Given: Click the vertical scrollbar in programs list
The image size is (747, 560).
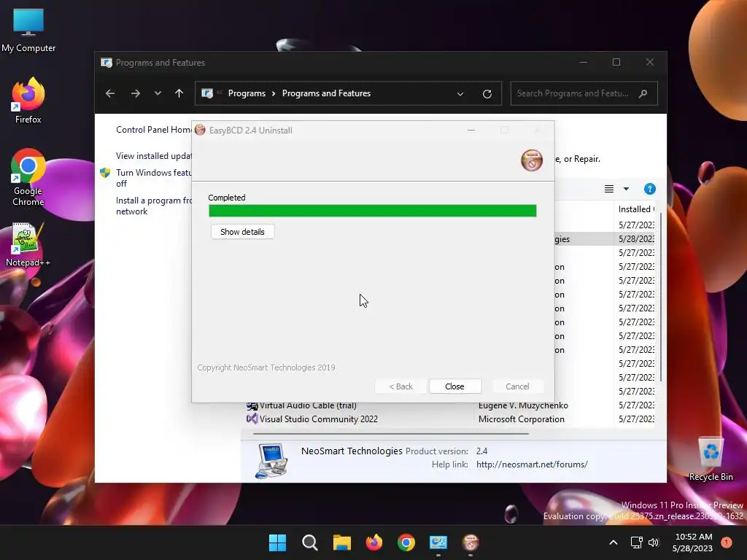Looking at the screenshot, I should point(661,296).
